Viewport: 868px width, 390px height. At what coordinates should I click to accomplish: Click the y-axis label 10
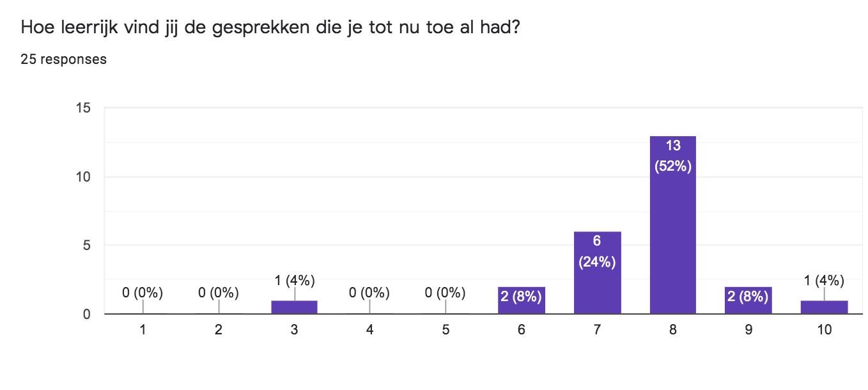[x=84, y=177]
